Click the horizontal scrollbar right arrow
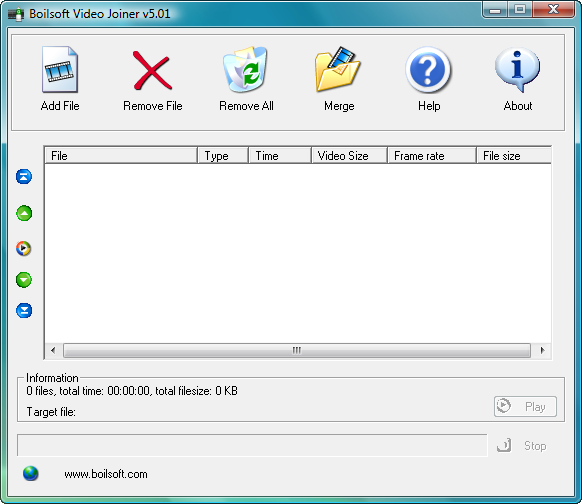Viewport: 582px width, 504px height. 542,350
